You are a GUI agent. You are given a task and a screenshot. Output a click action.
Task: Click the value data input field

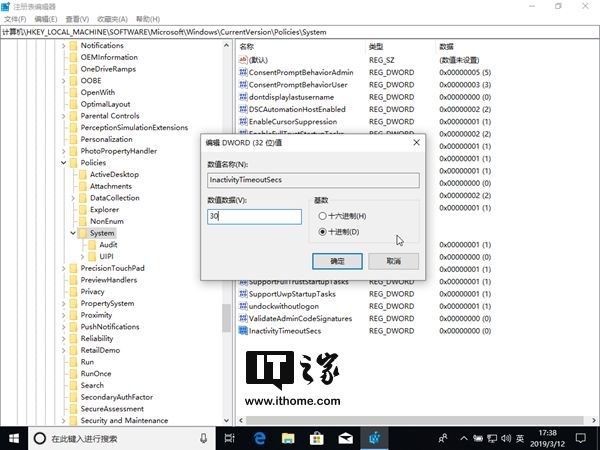point(254,217)
